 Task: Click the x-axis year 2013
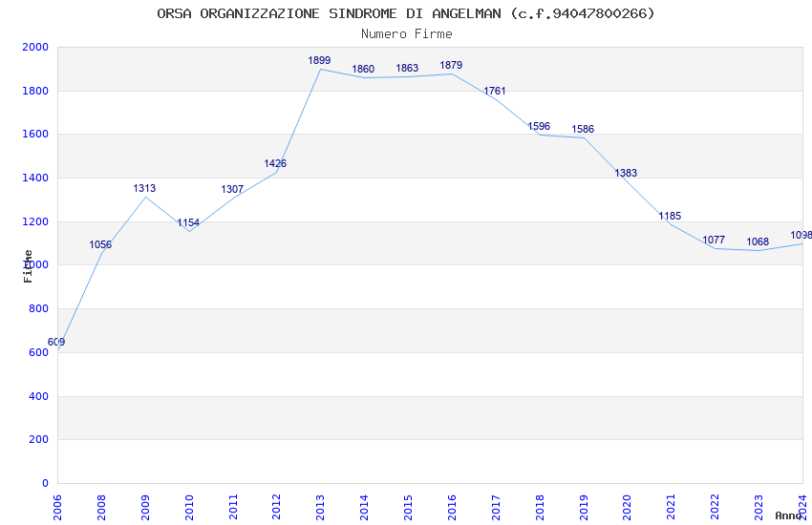(x=321, y=508)
